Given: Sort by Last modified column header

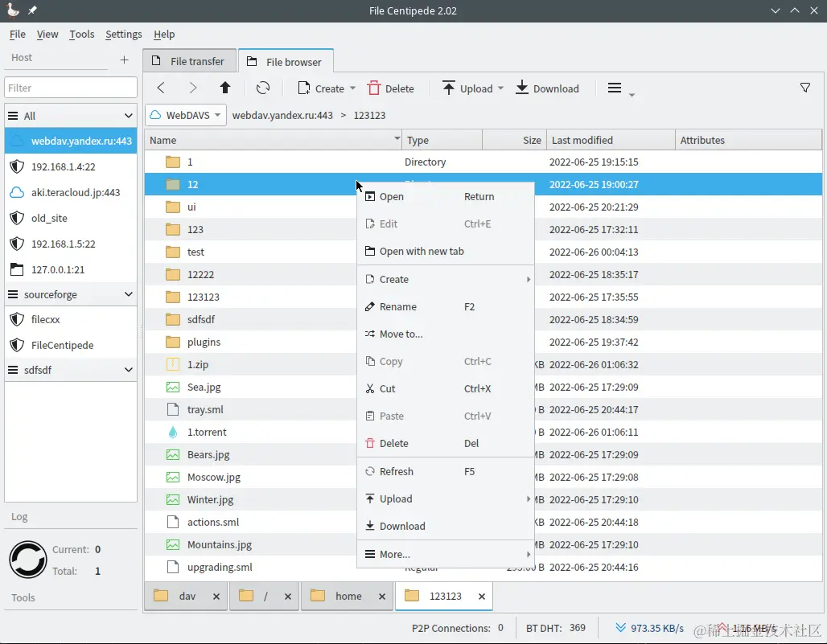Looking at the screenshot, I should tap(611, 140).
